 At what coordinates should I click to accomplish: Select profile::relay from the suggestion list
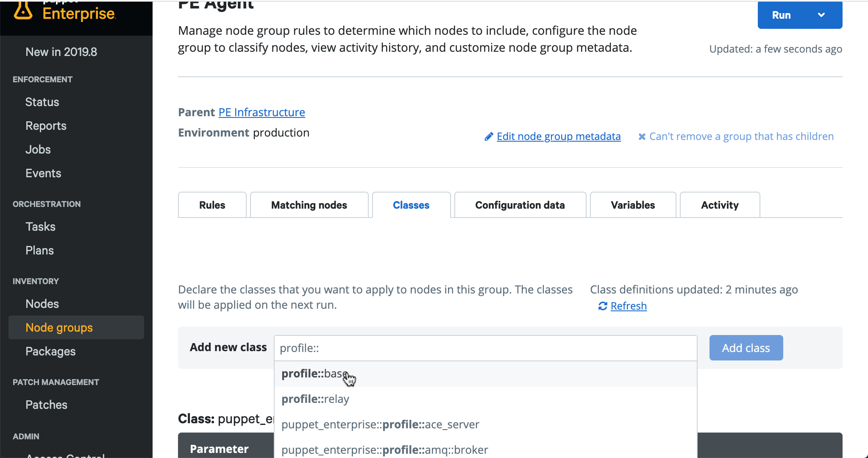point(315,399)
